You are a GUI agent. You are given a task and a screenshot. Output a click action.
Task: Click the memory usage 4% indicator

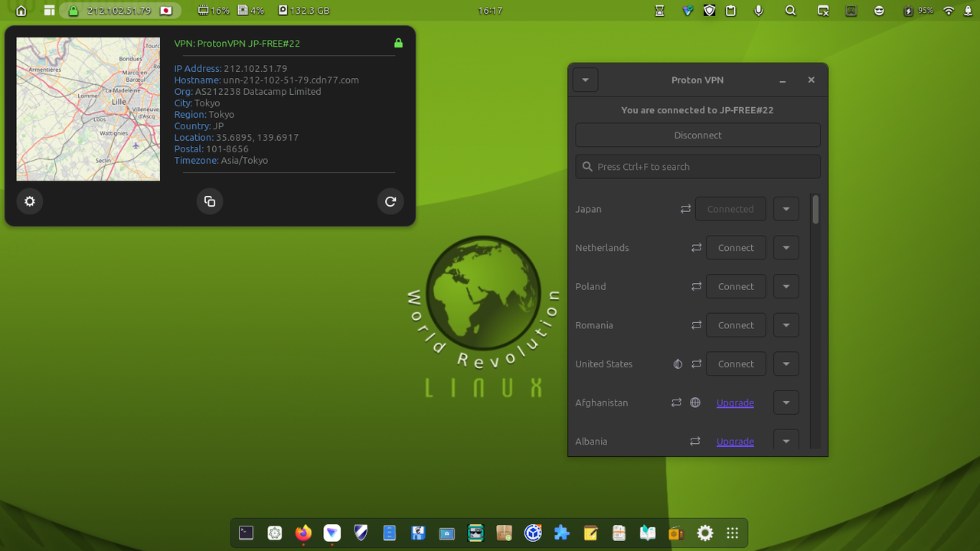pos(251,11)
